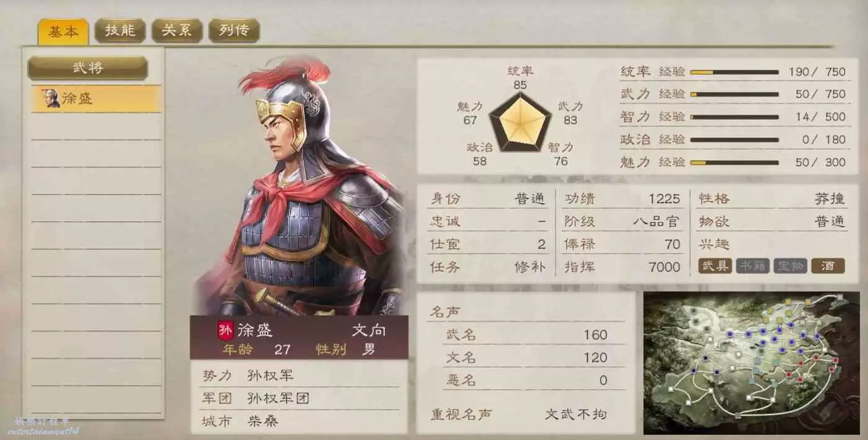Switch to the 技能 tab
The image size is (868, 440).
tap(120, 30)
